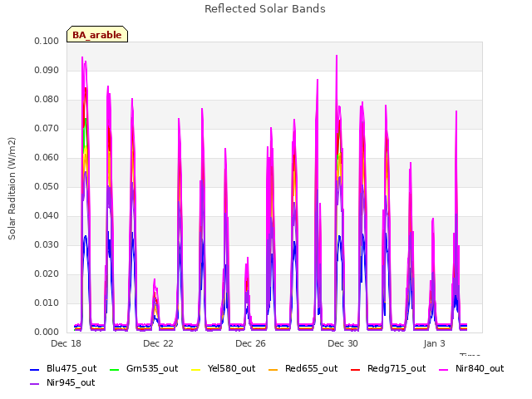Click the 0.040 y-axis tick label

tap(47, 216)
